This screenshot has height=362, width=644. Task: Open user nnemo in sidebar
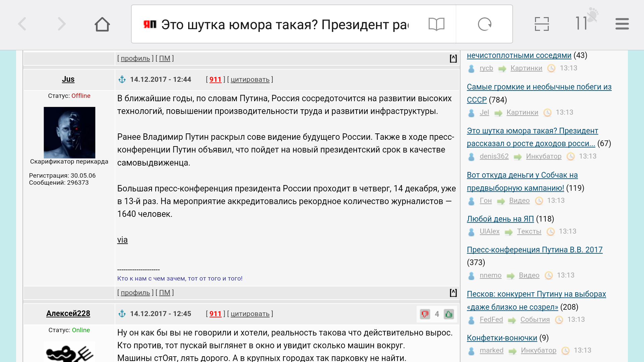(490, 275)
